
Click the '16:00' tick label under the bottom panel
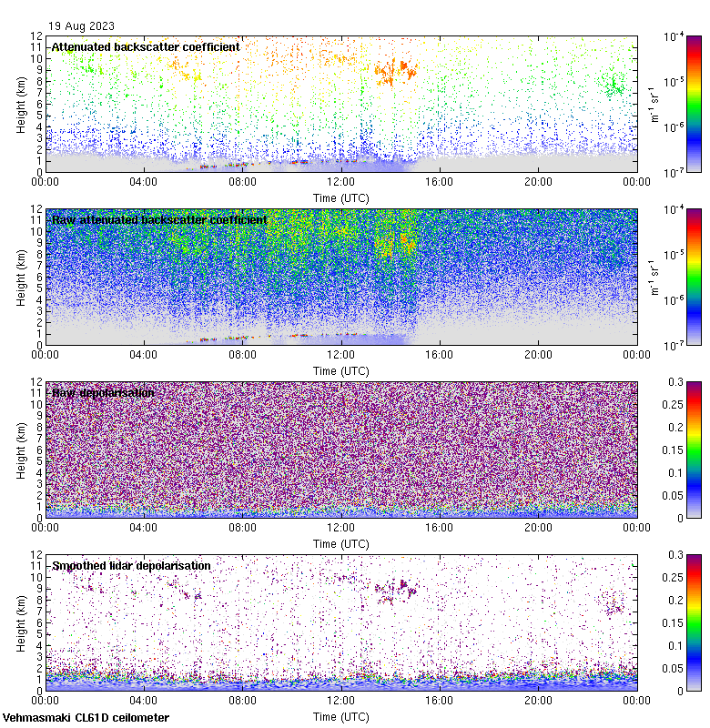point(440,700)
